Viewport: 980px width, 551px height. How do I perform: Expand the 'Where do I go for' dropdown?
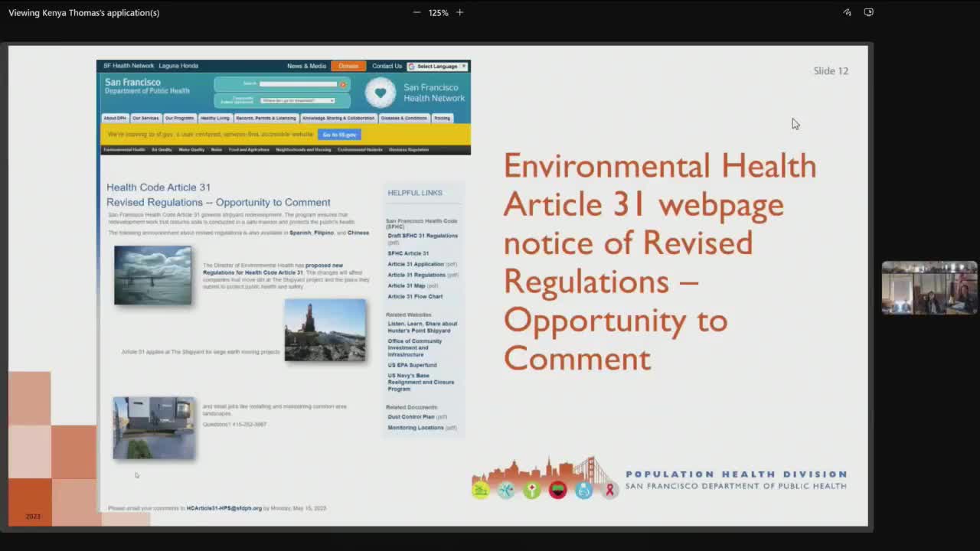298,100
